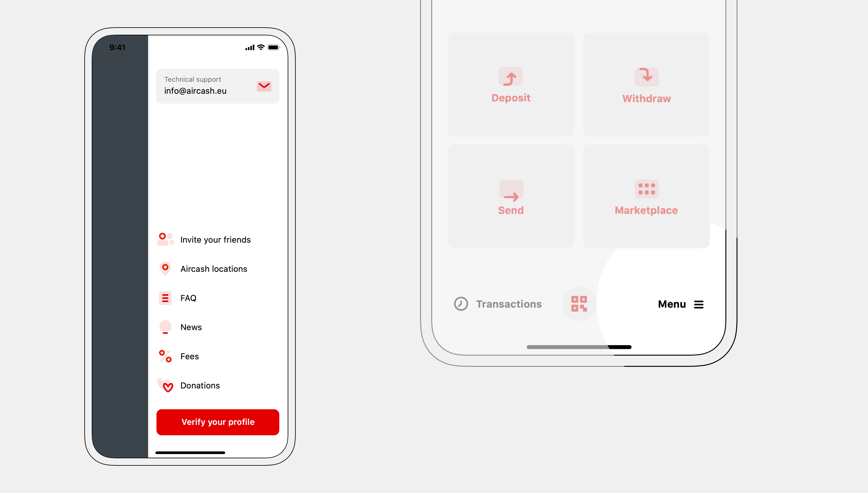Click the News menu option
The width and height of the screenshot is (868, 493).
point(191,327)
